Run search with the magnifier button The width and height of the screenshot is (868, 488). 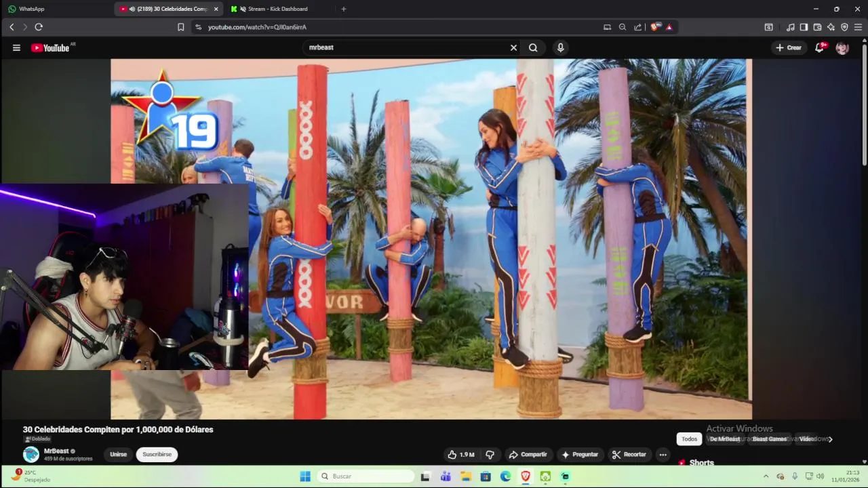[x=533, y=47]
